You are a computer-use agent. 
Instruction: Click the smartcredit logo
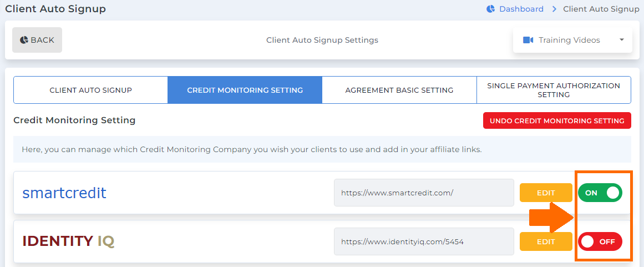tap(64, 193)
